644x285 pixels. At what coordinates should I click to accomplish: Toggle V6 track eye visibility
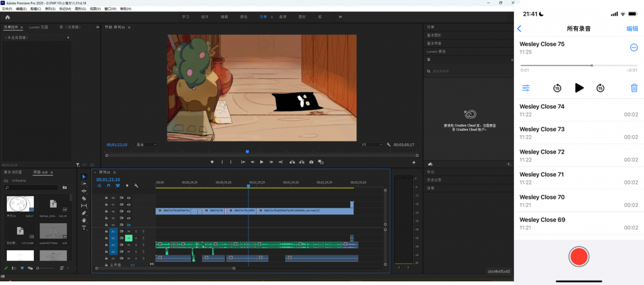(128, 211)
